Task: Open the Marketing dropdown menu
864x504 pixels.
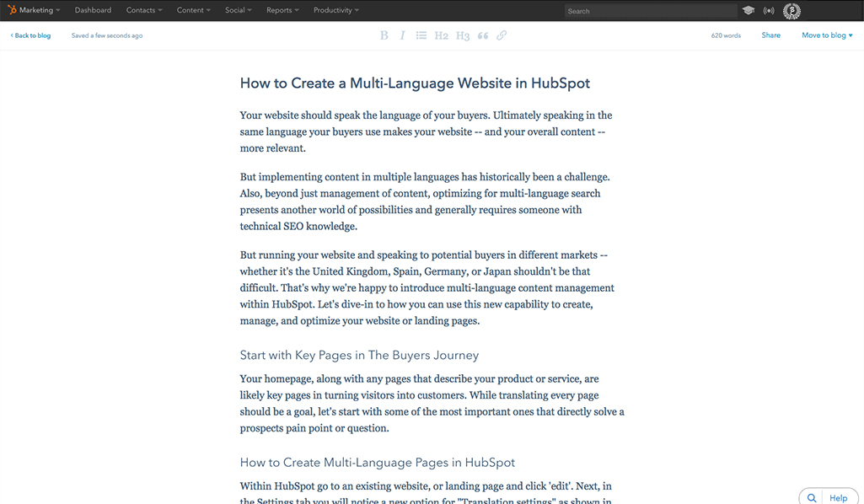Action: click(x=39, y=10)
